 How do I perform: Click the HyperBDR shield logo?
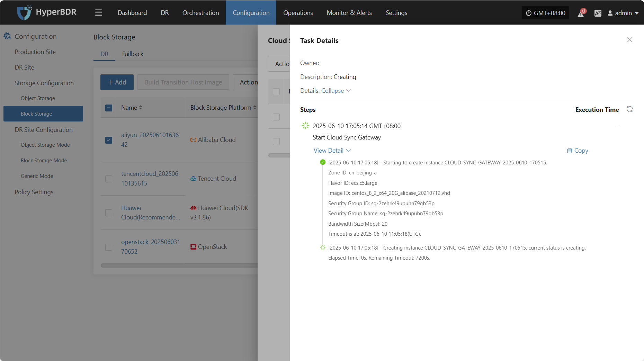(x=24, y=13)
